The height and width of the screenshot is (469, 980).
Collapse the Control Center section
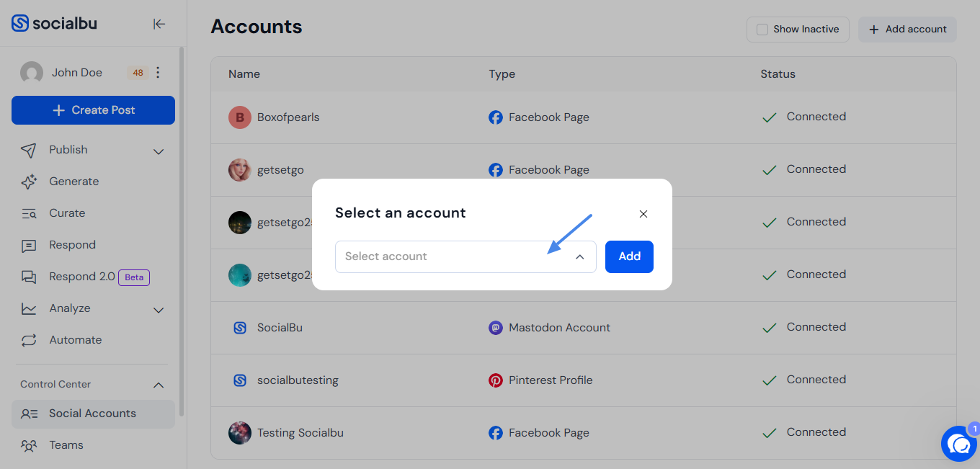pos(159,385)
